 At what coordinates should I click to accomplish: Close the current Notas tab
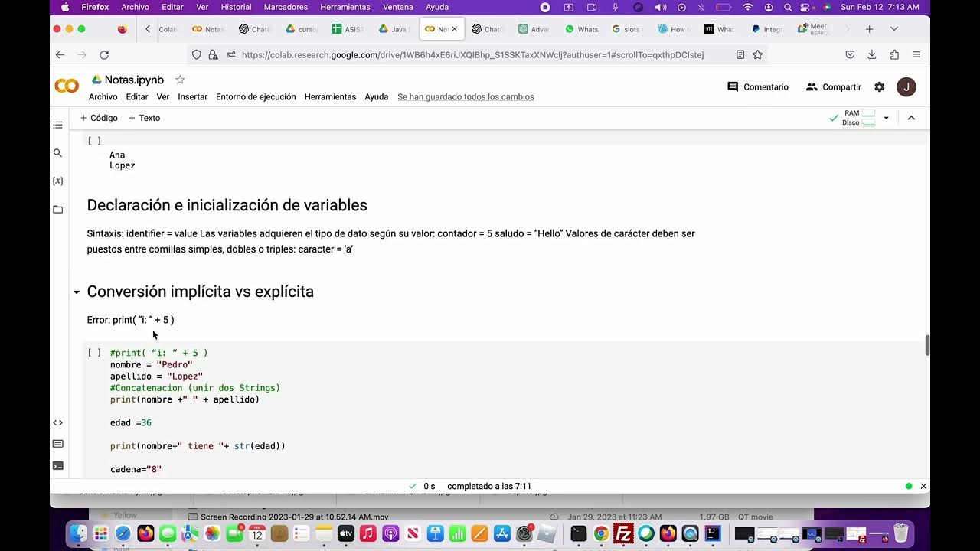[454, 29]
